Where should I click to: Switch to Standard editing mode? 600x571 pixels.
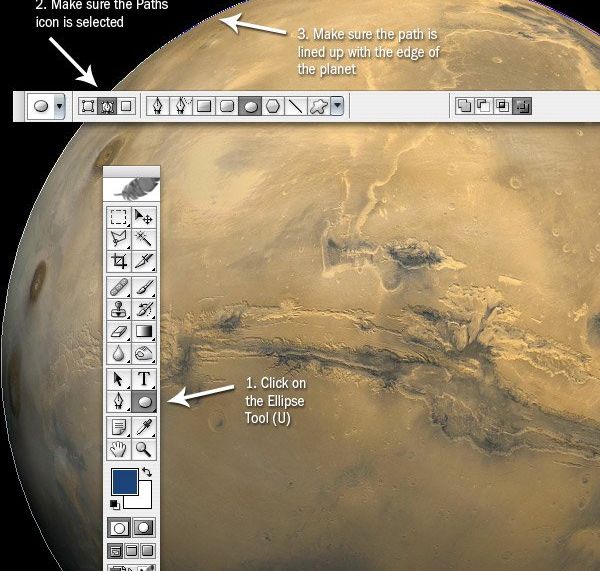119,529
